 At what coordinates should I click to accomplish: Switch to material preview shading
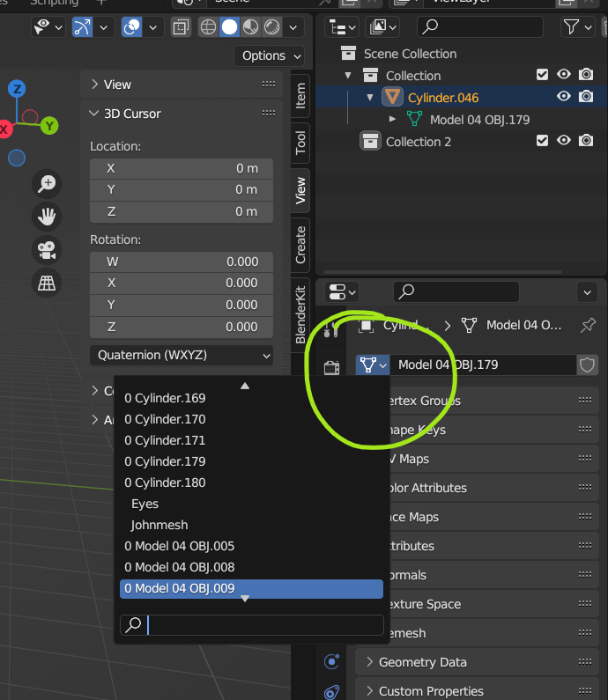pos(250,27)
